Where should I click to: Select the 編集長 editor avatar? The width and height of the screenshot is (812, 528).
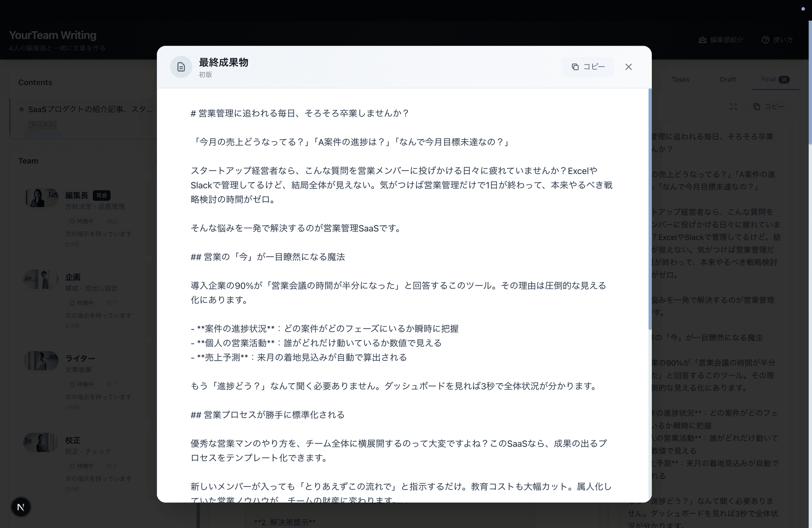[x=41, y=197]
